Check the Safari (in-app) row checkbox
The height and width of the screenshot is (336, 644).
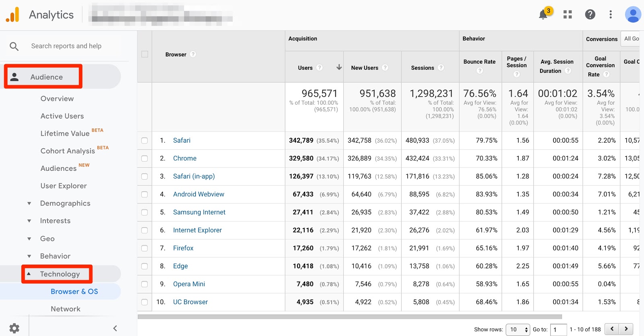tap(144, 176)
